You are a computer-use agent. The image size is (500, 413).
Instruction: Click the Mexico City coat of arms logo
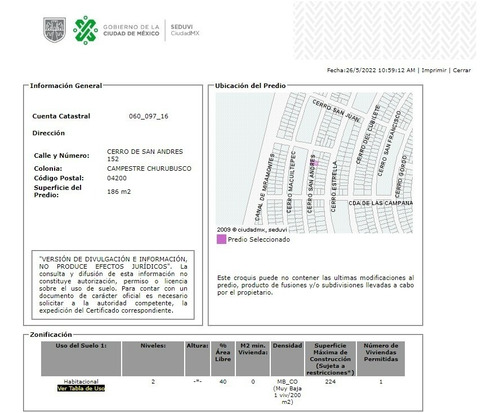click(x=54, y=30)
